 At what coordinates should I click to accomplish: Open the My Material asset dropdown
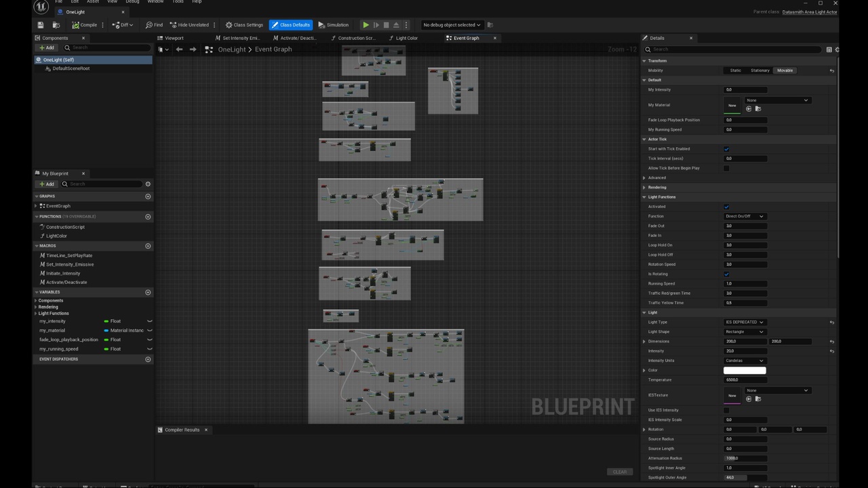click(x=777, y=100)
